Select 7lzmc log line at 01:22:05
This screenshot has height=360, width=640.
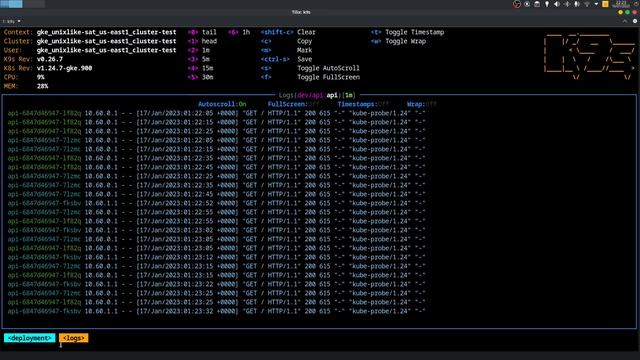(216, 140)
